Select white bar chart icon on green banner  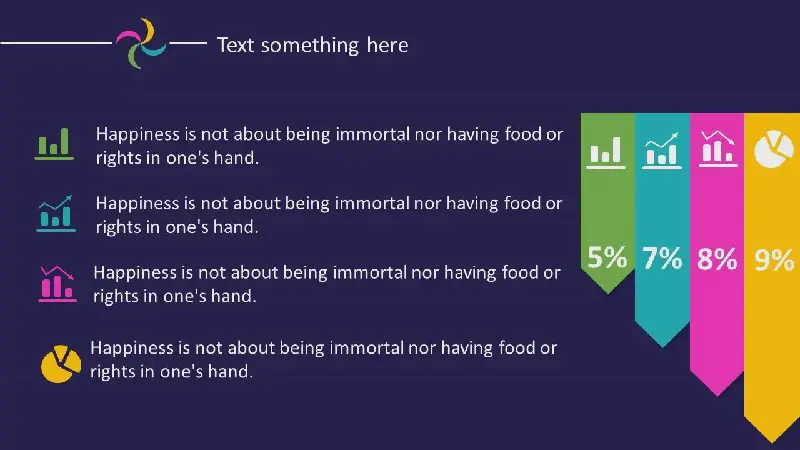[x=606, y=150]
